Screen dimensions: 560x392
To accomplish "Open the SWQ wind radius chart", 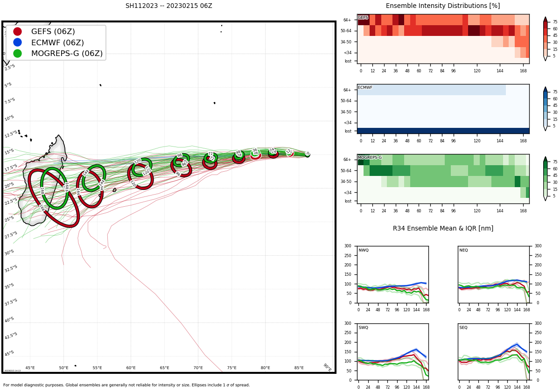I will (x=393, y=352).
